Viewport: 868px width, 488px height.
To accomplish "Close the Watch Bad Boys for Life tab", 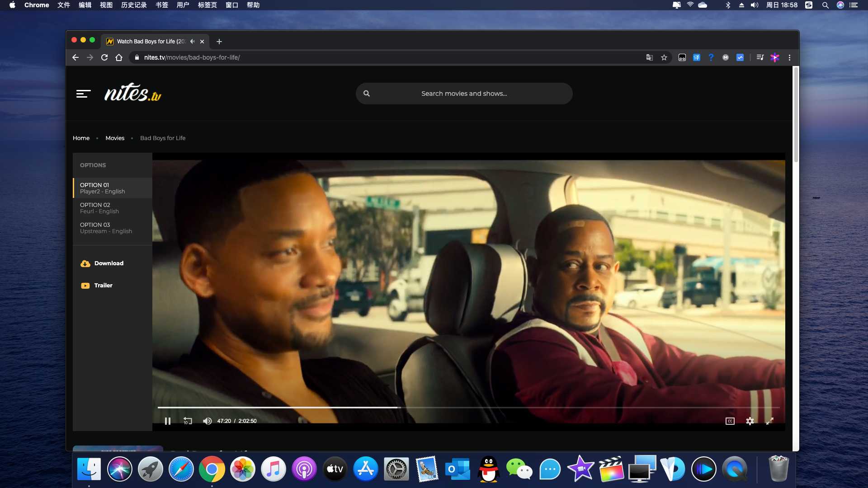I will tap(202, 42).
